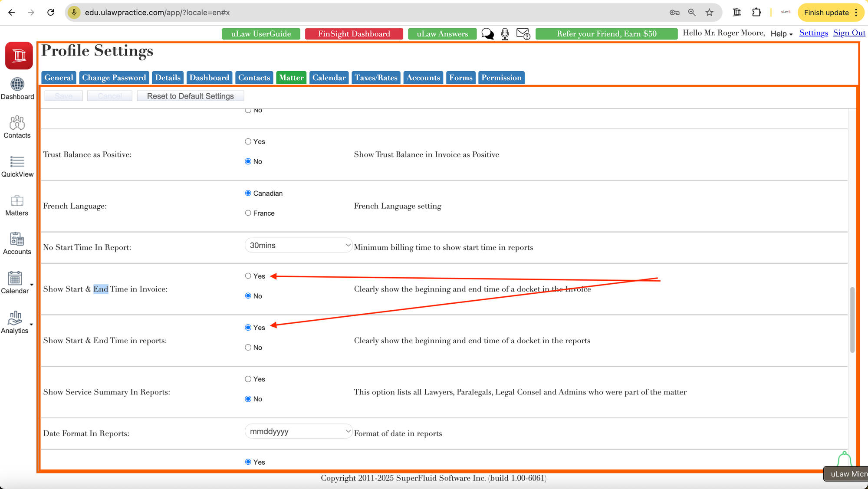This screenshot has height=489, width=868.
Task: Open the Date Format In Reports dropdown
Action: click(x=299, y=432)
